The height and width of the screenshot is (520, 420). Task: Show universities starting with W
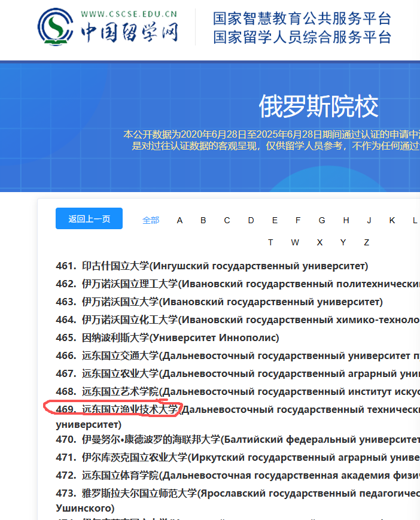295,242
